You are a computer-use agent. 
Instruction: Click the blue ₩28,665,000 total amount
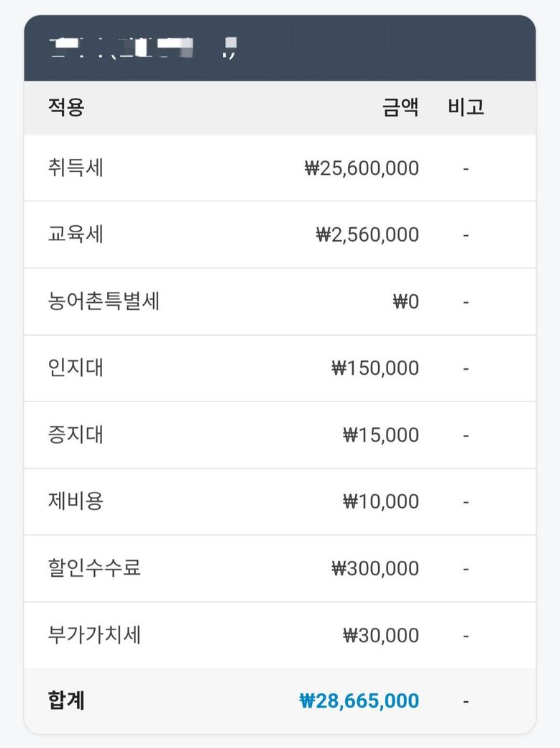359,701
